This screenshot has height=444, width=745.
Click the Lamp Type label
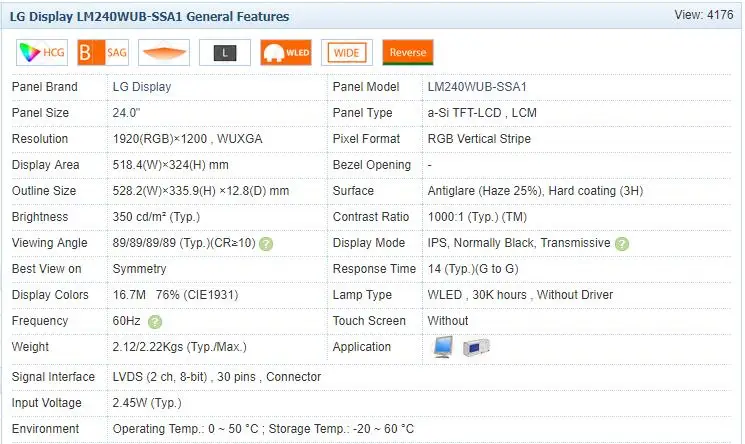[x=362, y=295]
